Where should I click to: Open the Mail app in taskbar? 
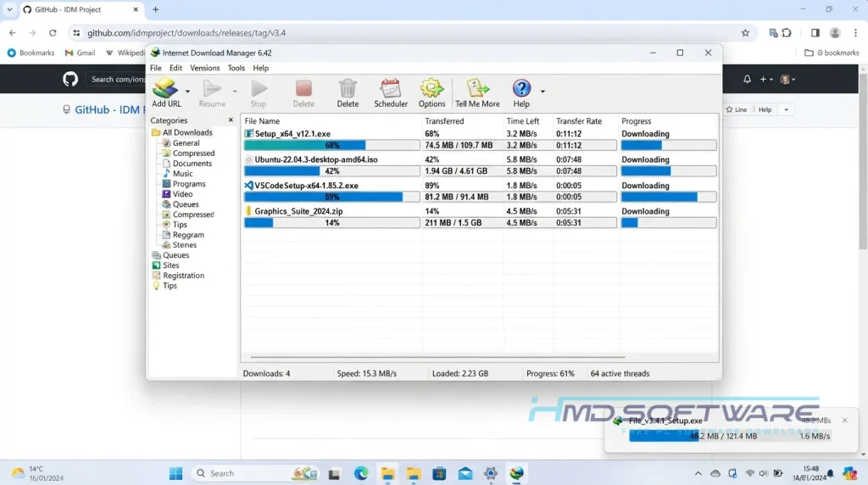[x=465, y=473]
